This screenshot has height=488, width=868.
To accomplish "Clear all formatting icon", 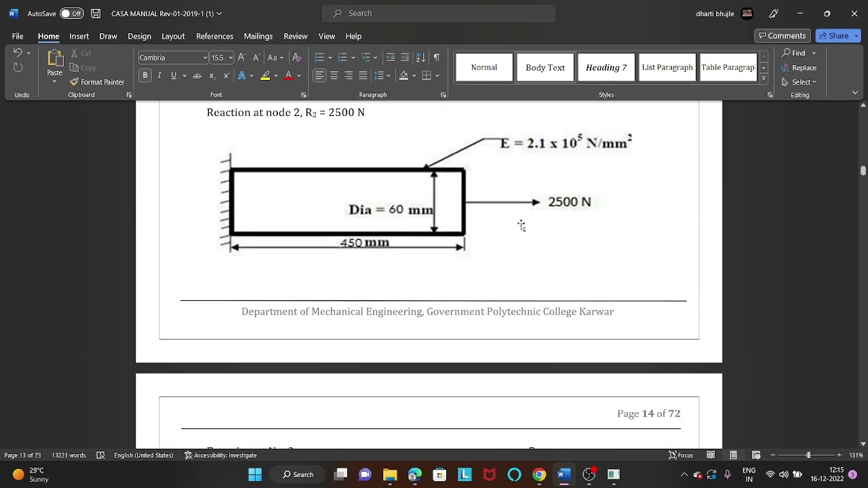I will pos(296,58).
